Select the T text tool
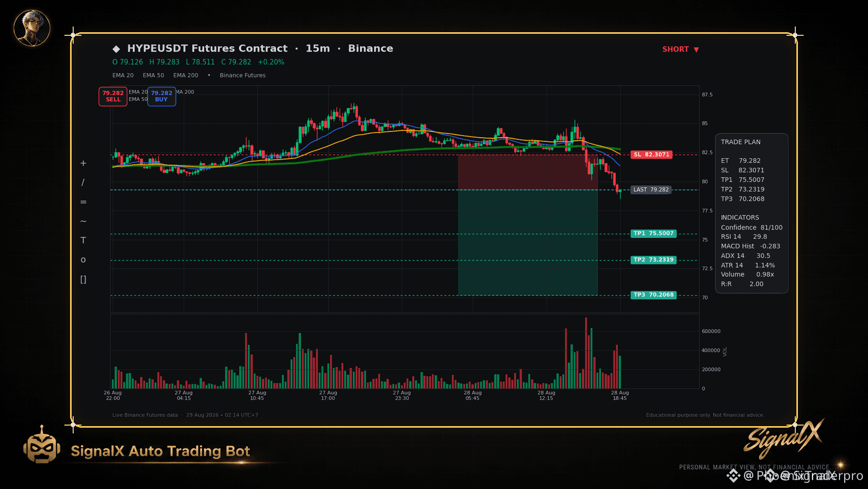The image size is (868, 489). (x=83, y=241)
